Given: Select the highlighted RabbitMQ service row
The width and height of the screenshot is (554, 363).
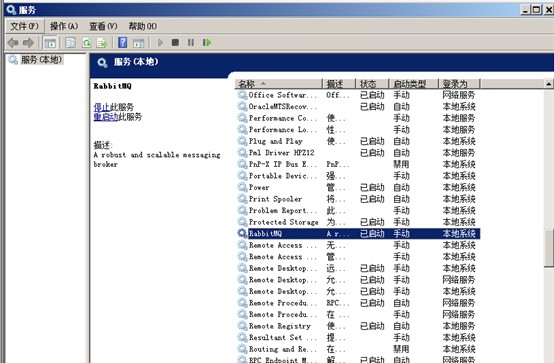Looking at the screenshot, I should 358,234.
